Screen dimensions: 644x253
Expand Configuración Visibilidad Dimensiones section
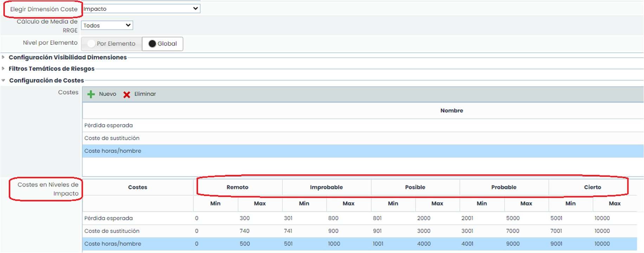click(67, 57)
